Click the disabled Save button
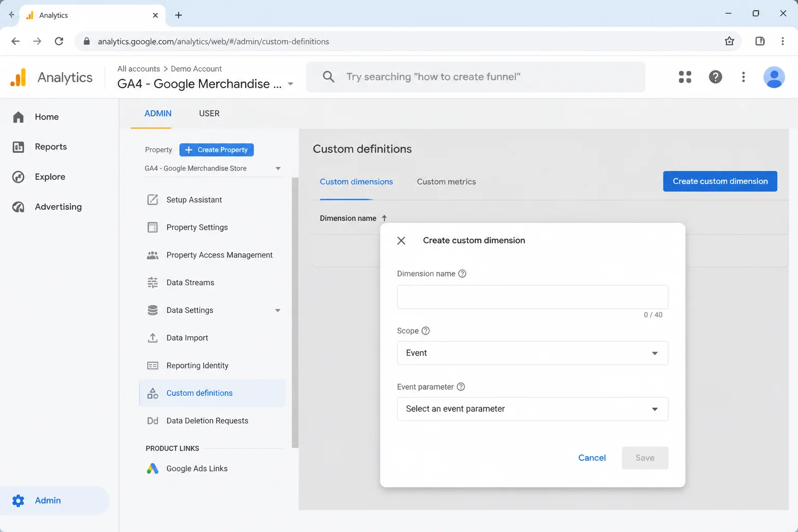The height and width of the screenshot is (532, 798). pyautogui.click(x=645, y=458)
